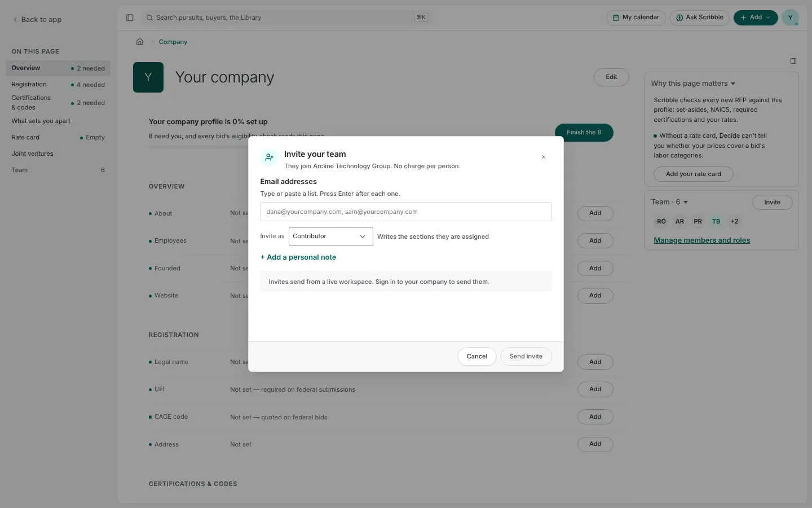Expand the Team 6 dropdown
This screenshot has width=812, height=508.
click(669, 202)
